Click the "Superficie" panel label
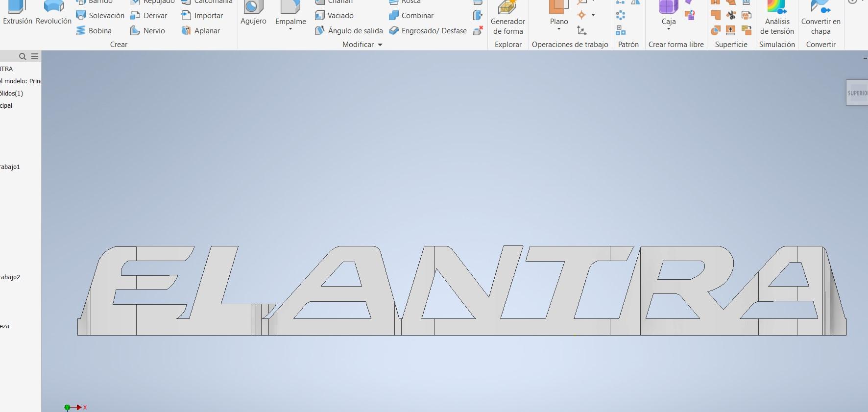Viewport: 868px width, 412px height. pyautogui.click(x=731, y=44)
